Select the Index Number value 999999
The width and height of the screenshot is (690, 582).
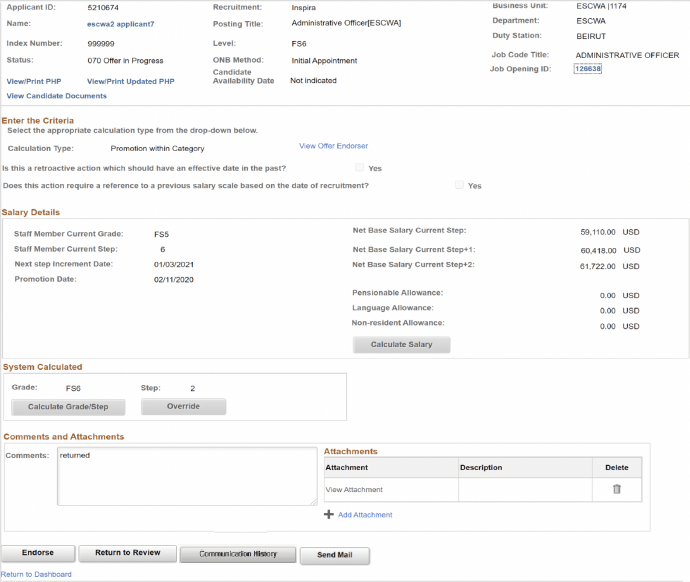pyautogui.click(x=101, y=44)
